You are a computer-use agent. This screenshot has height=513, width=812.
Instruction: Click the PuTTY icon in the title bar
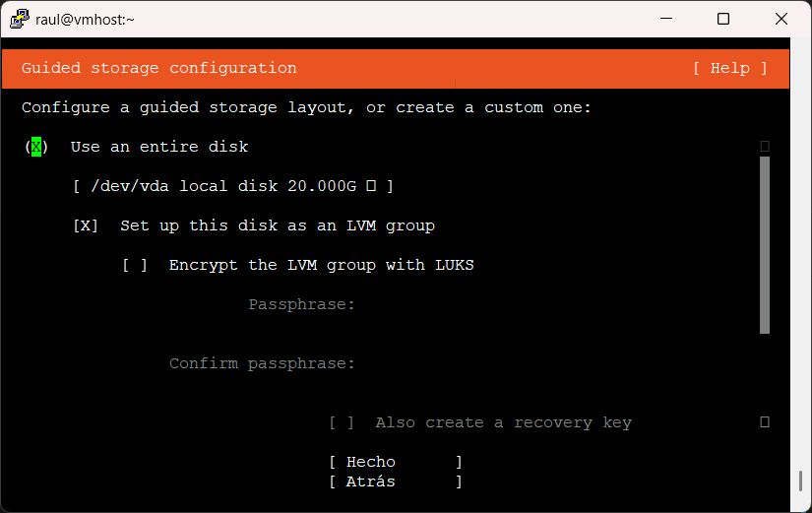coord(20,19)
